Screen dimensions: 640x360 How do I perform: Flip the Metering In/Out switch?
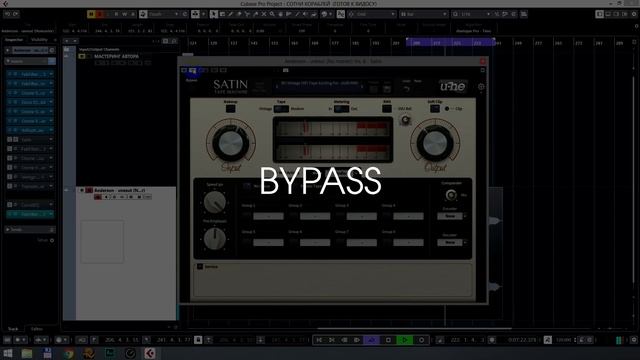point(342,109)
